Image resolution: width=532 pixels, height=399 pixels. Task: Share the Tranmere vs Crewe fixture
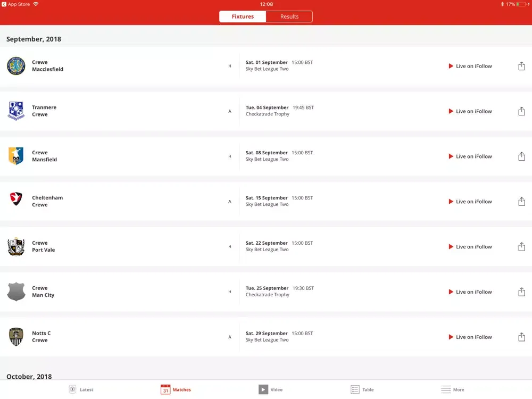pyautogui.click(x=521, y=111)
